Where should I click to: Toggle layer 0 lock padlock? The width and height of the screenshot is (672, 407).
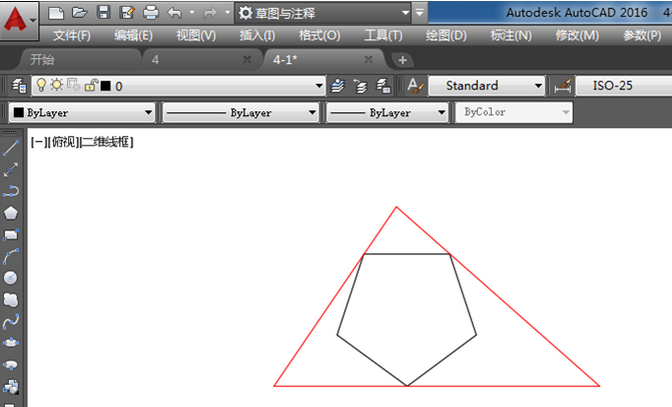(91, 85)
